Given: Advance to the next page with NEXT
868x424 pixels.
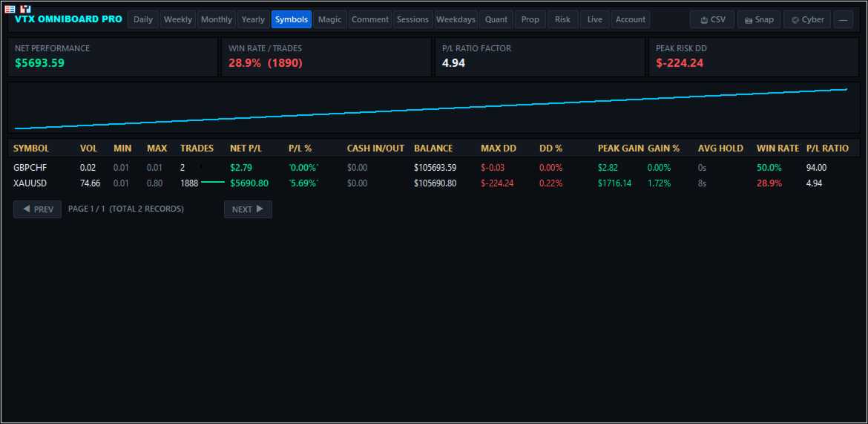Looking at the screenshot, I should [x=248, y=209].
